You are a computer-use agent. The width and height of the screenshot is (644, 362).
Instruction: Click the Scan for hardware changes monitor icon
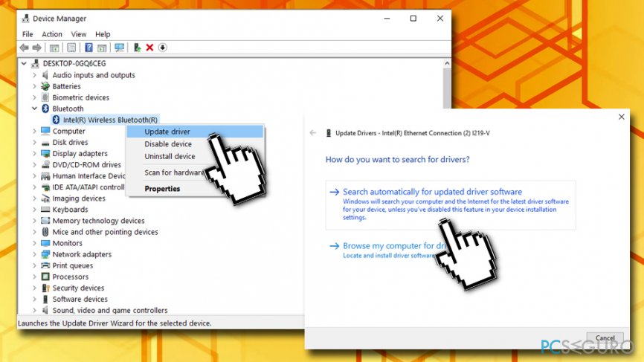coord(120,48)
